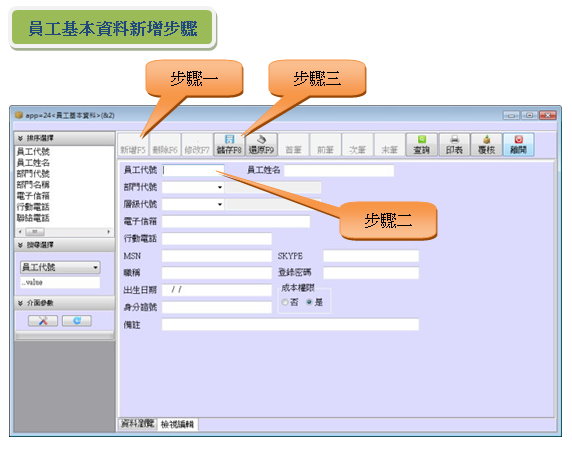Click the 印表 print icon
This screenshot has width=572, height=449.
[x=454, y=145]
